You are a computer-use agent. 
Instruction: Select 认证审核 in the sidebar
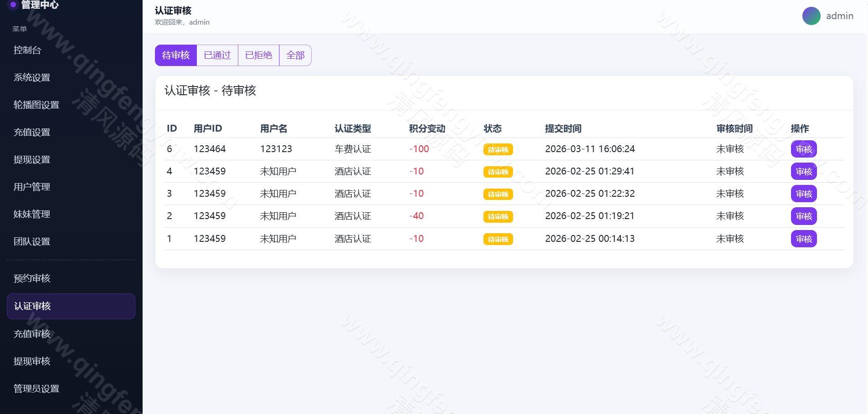point(71,306)
